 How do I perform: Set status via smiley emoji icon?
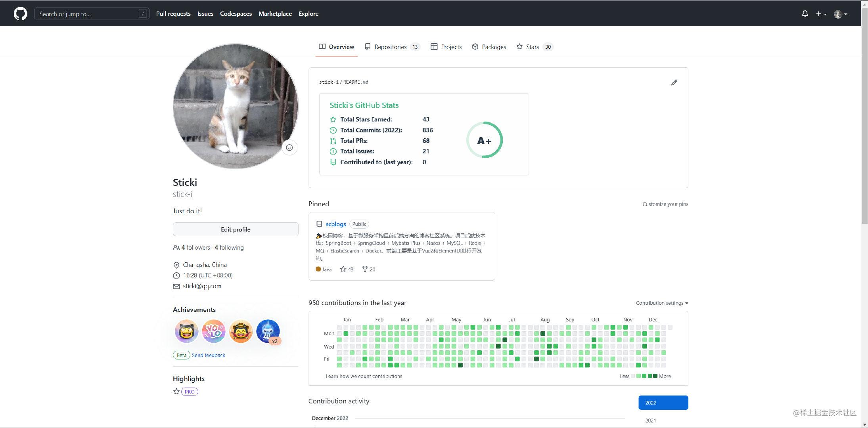coord(289,148)
